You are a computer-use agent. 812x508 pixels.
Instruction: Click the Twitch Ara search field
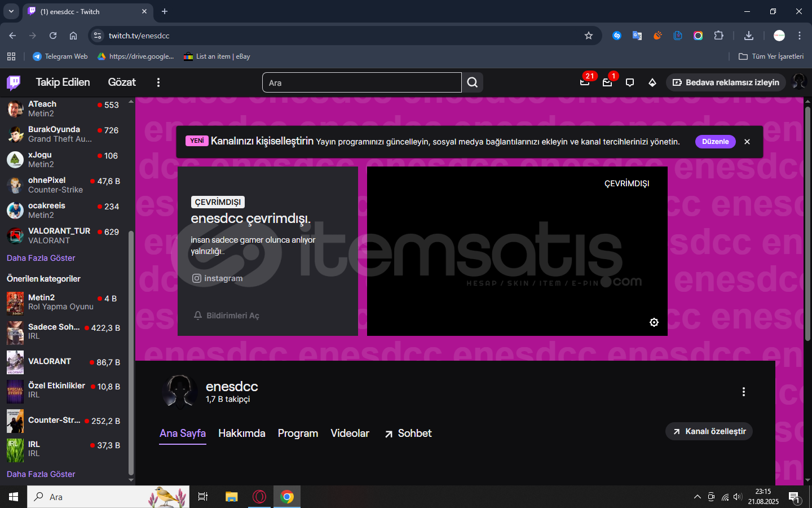[x=362, y=82]
